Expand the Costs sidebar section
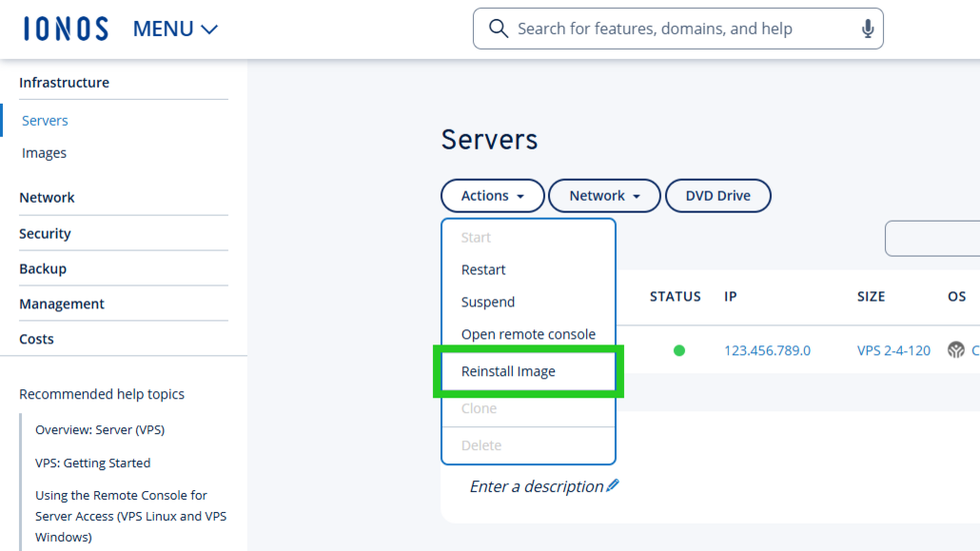Viewport: 980px width, 551px height. (x=36, y=339)
